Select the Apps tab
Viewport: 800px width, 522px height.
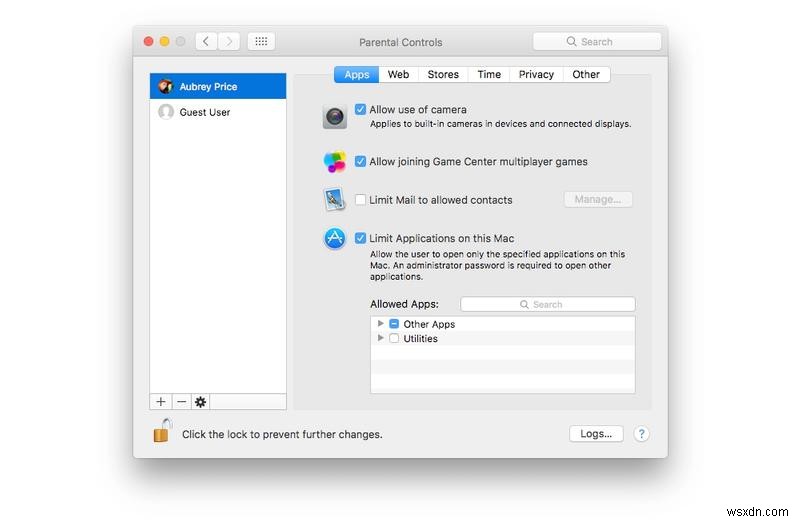pos(357,74)
